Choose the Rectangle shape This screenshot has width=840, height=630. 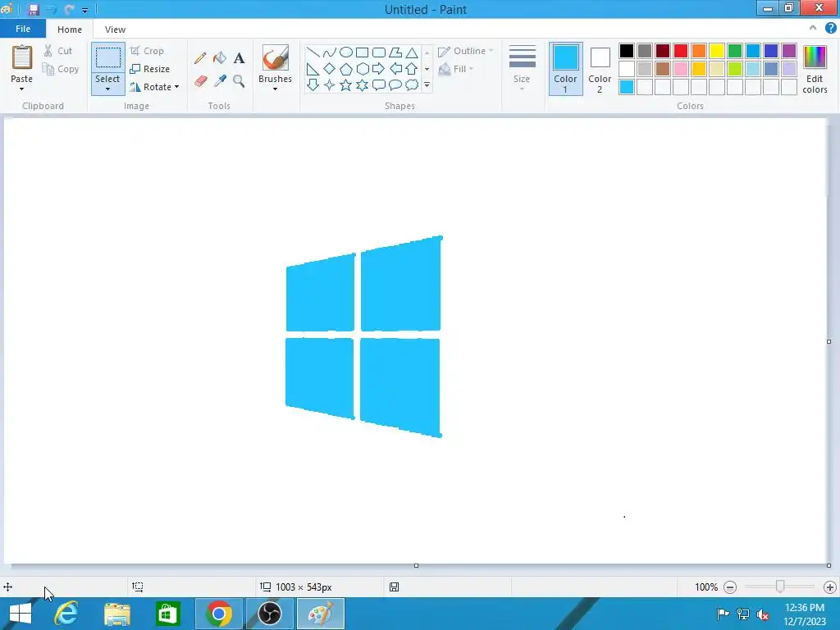click(x=362, y=52)
